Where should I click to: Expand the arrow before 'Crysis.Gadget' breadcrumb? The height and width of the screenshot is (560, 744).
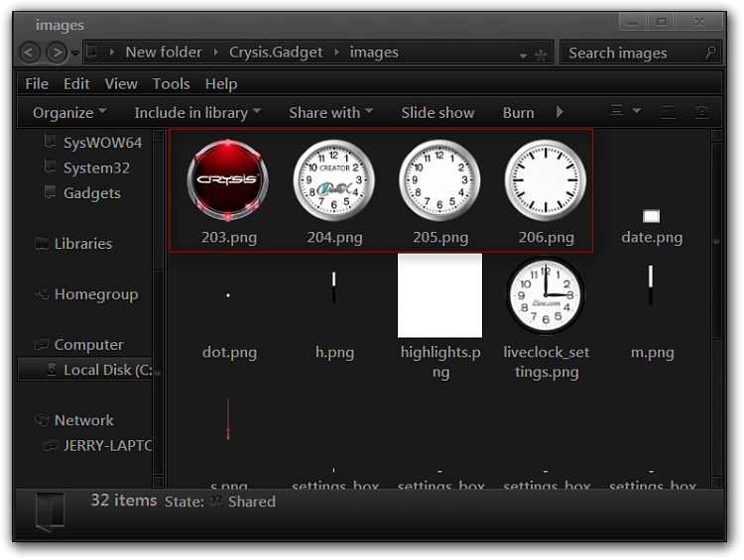216,53
